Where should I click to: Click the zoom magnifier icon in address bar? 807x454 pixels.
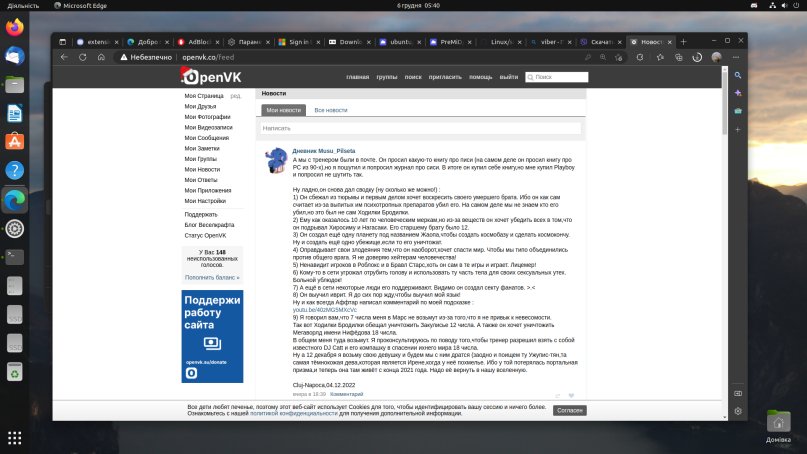[603, 57]
